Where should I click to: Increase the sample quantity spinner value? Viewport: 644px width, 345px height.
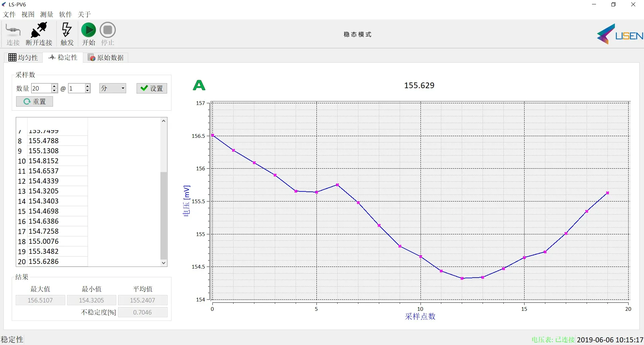[54, 86]
